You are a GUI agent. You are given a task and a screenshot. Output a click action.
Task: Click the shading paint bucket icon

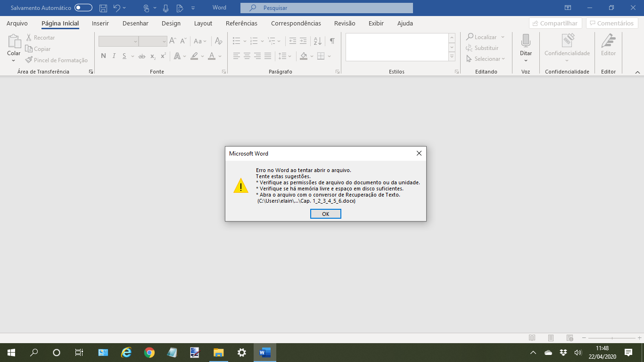click(x=303, y=56)
